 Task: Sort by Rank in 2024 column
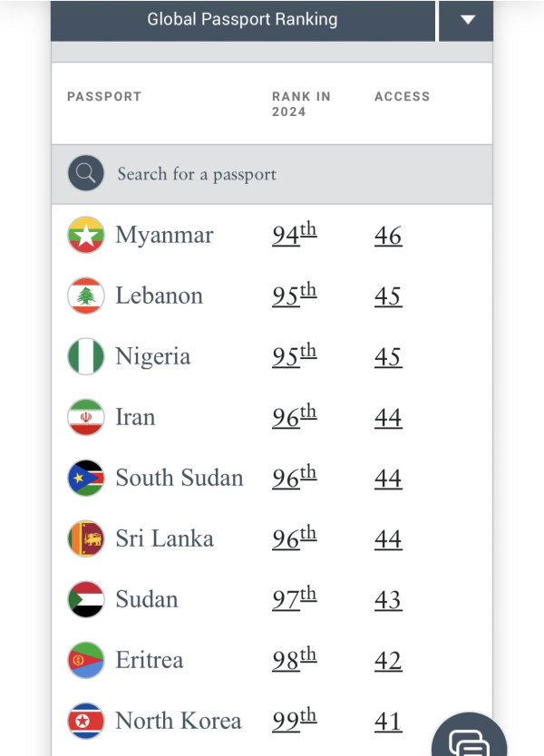(x=301, y=104)
